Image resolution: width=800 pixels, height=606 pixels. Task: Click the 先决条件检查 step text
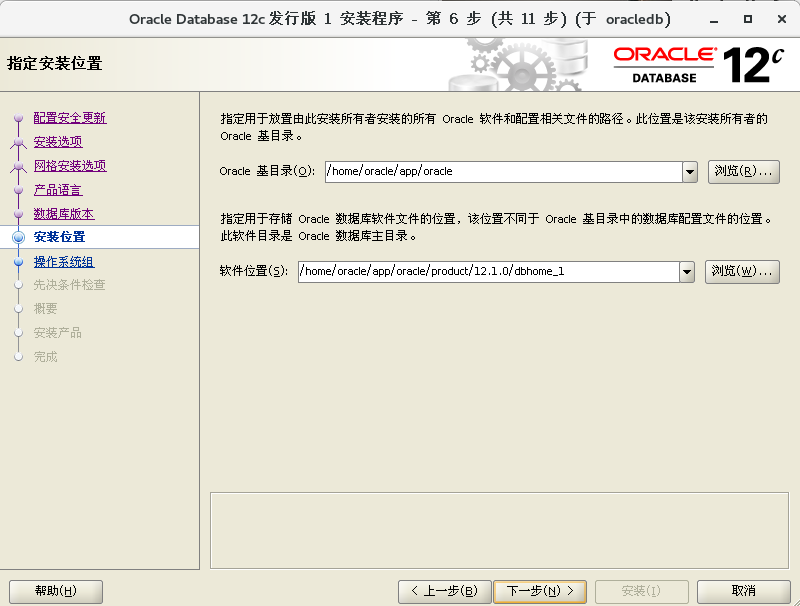coord(69,285)
